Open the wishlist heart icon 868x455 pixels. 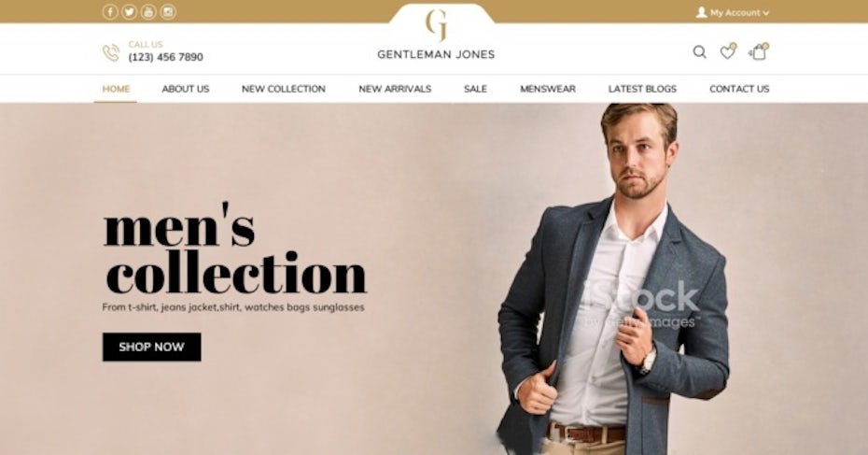click(x=727, y=51)
